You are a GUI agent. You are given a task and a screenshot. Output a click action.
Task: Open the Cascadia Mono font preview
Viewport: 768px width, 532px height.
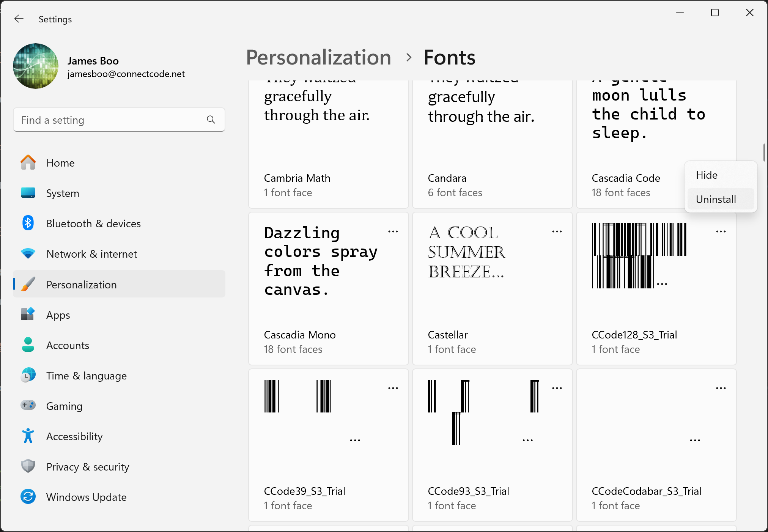[321, 262]
